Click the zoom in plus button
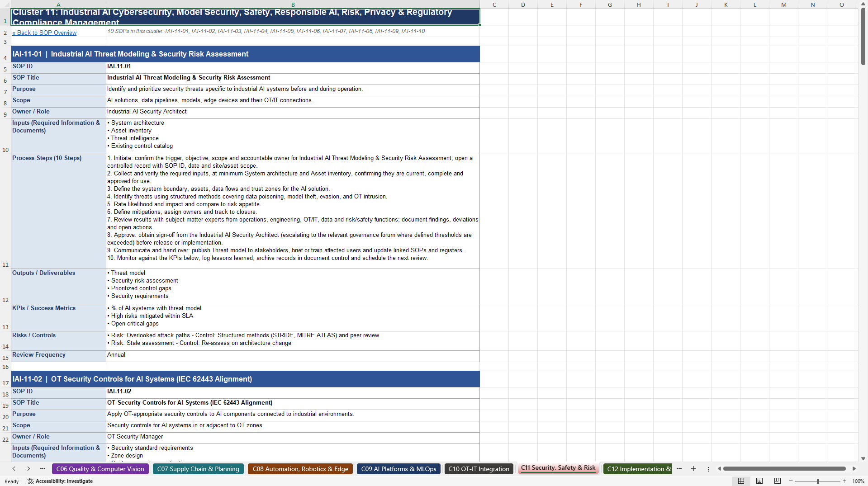The height and width of the screenshot is (486, 868). pos(844,481)
